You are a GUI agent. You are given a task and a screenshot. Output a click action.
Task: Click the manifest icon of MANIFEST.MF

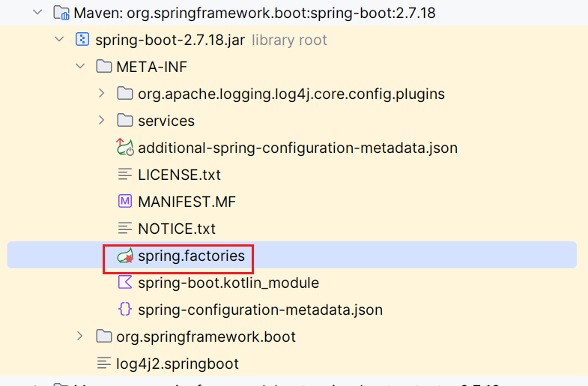[125, 202]
